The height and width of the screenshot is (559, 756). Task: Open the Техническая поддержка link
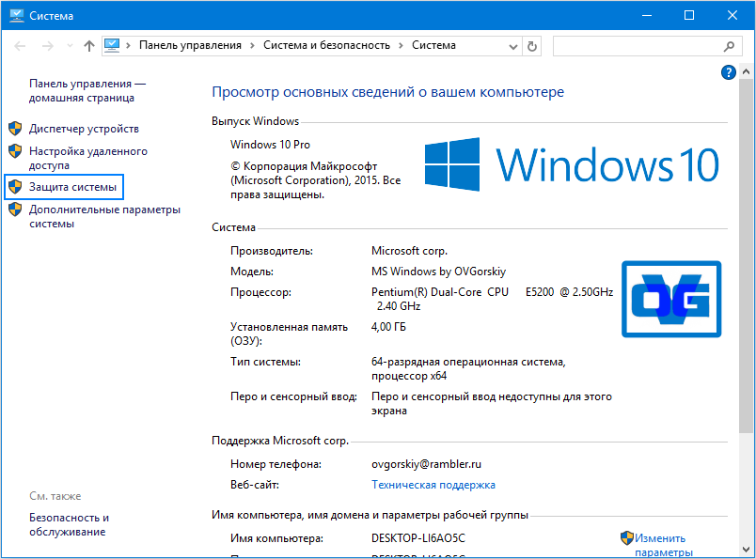point(433,484)
